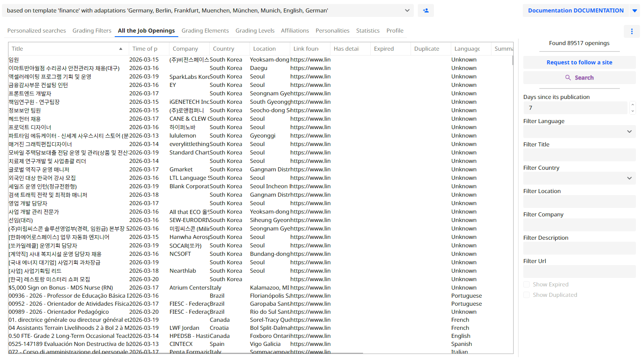Click the Filter Company input field
644x362 pixels.
point(579,225)
